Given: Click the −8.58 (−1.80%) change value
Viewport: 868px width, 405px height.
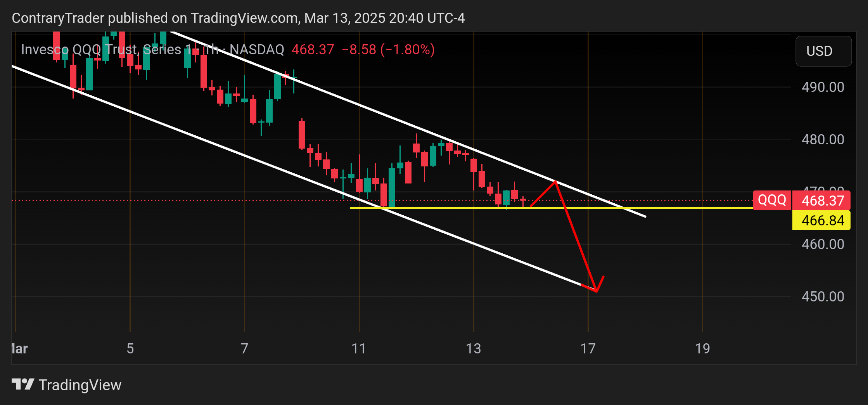Looking at the screenshot, I should 388,50.
